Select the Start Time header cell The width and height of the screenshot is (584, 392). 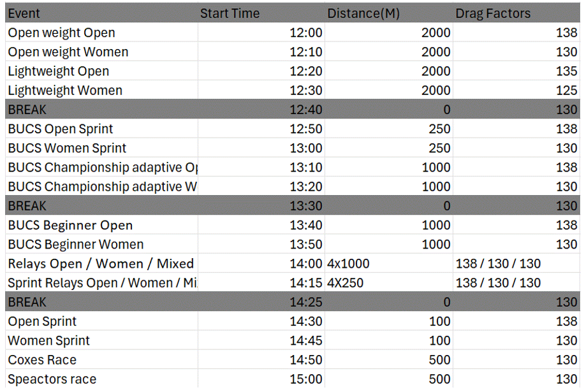(x=260, y=13)
